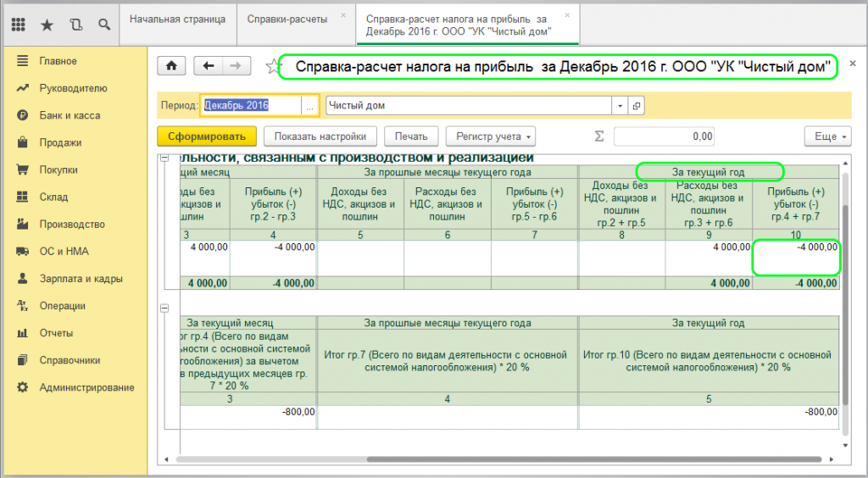Click the organization field Чистый дом

tap(469, 106)
